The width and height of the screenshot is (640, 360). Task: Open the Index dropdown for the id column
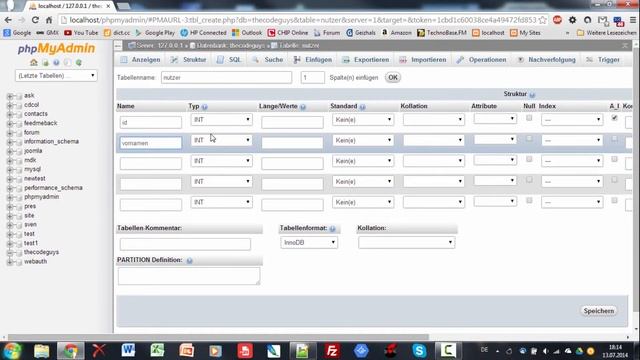(572, 120)
